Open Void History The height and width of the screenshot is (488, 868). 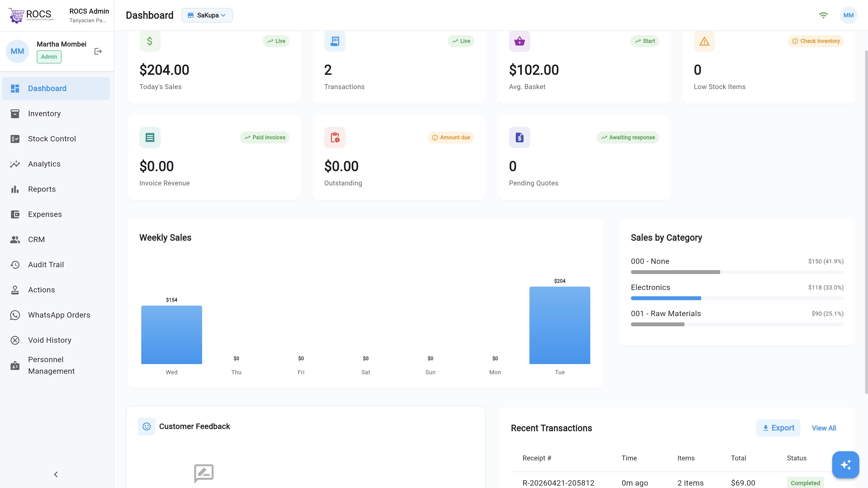pyautogui.click(x=50, y=340)
